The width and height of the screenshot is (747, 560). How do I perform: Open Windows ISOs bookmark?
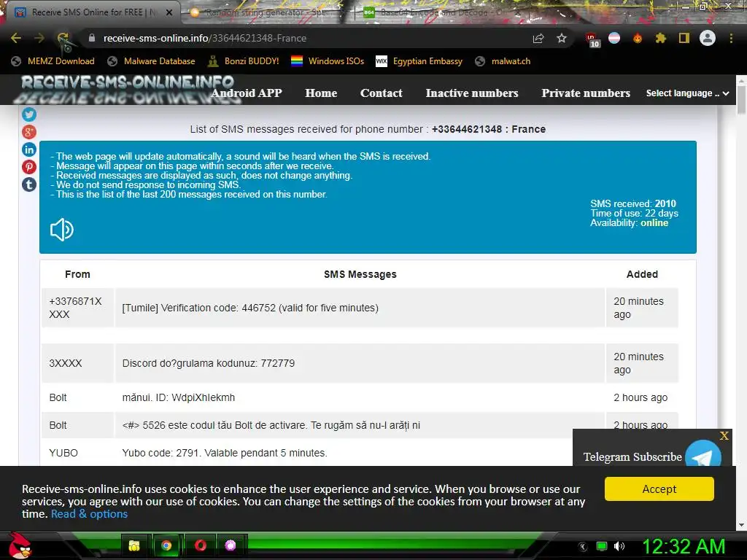(x=328, y=61)
